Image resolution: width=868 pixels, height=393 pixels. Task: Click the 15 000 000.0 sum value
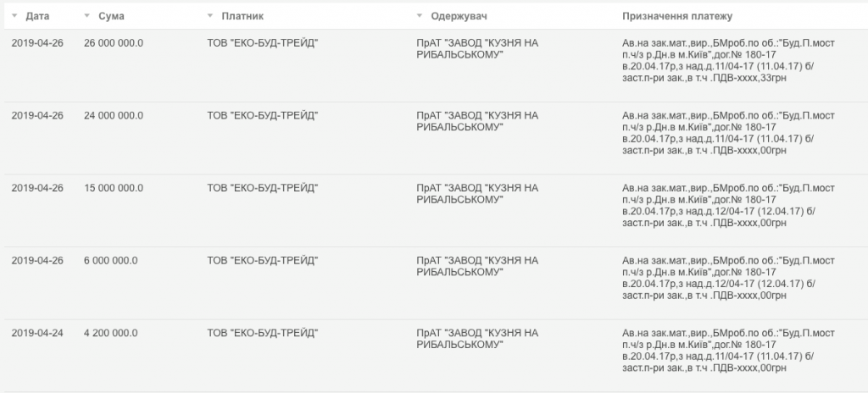[114, 188]
